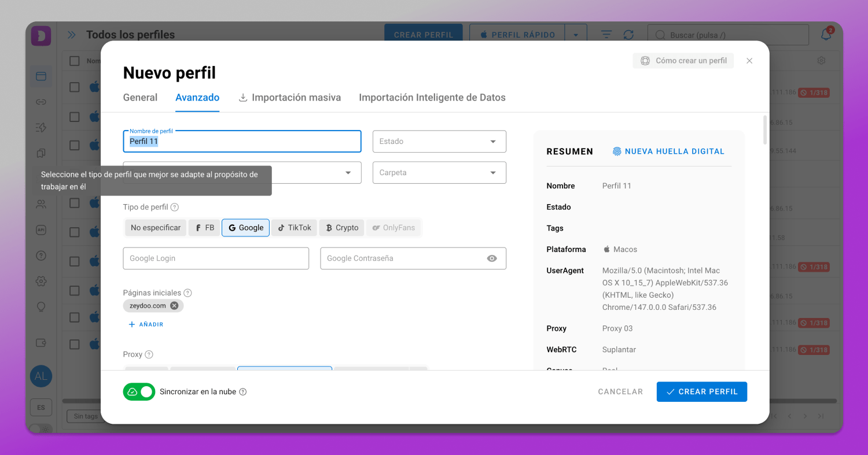Open the Estado dropdown

(x=439, y=142)
